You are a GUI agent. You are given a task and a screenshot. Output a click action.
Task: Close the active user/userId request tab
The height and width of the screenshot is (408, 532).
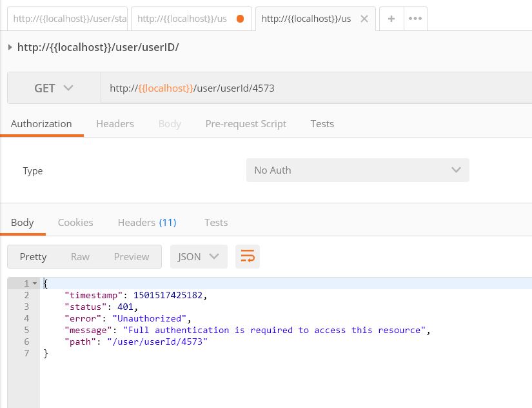pos(364,19)
